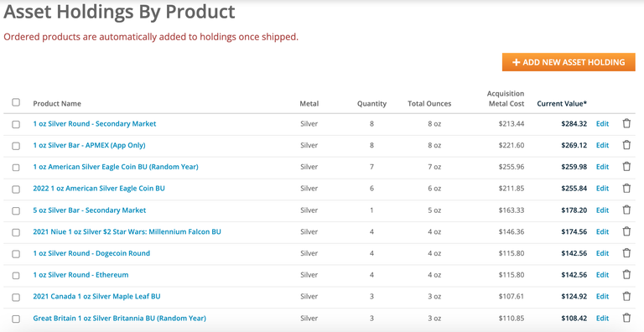644x332 pixels.
Task: Delete the Dogecoin Round holding
Action: [x=626, y=252]
